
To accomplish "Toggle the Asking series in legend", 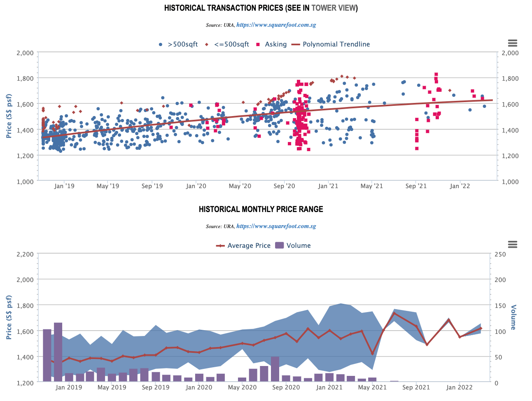I will pyautogui.click(x=271, y=44).
